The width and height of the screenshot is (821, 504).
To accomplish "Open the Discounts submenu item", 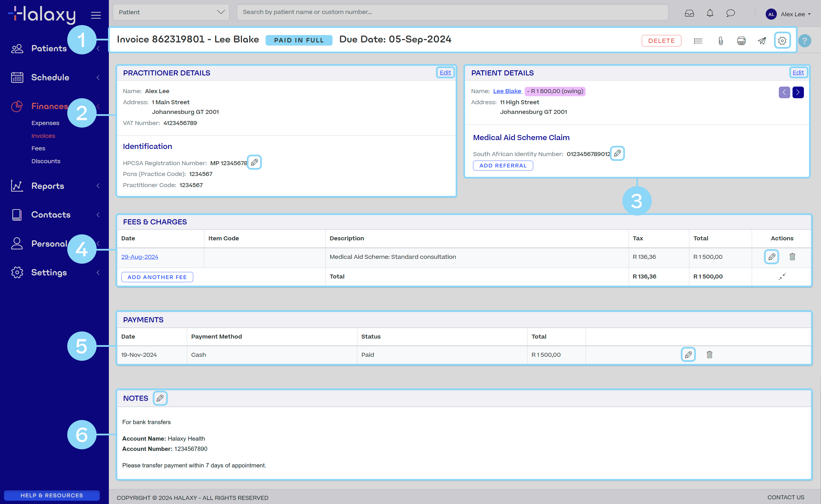I will (46, 161).
